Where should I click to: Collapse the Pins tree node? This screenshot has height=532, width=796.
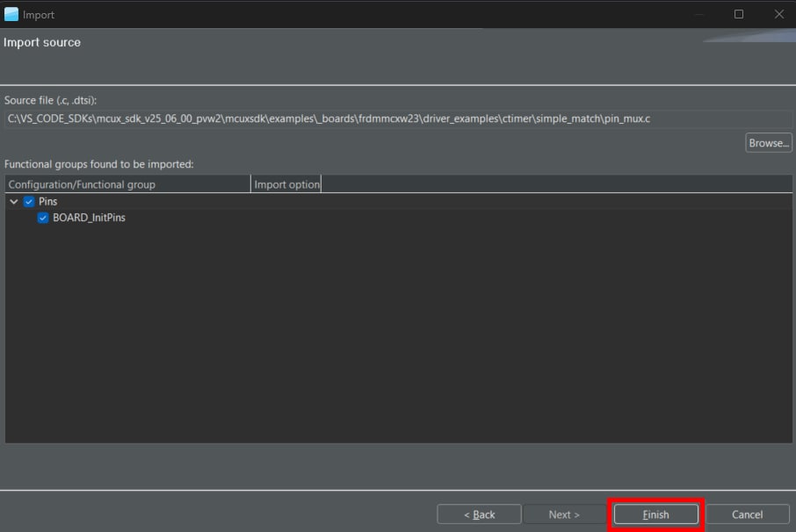[14, 202]
